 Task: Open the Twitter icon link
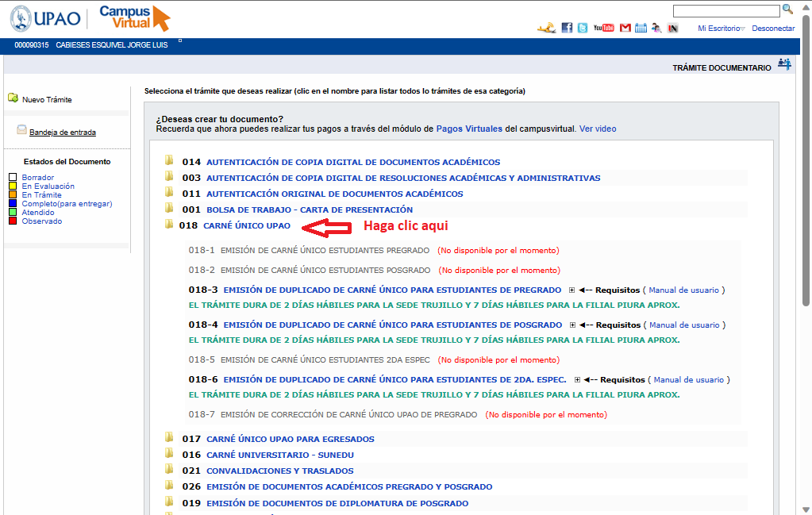tap(583, 28)
